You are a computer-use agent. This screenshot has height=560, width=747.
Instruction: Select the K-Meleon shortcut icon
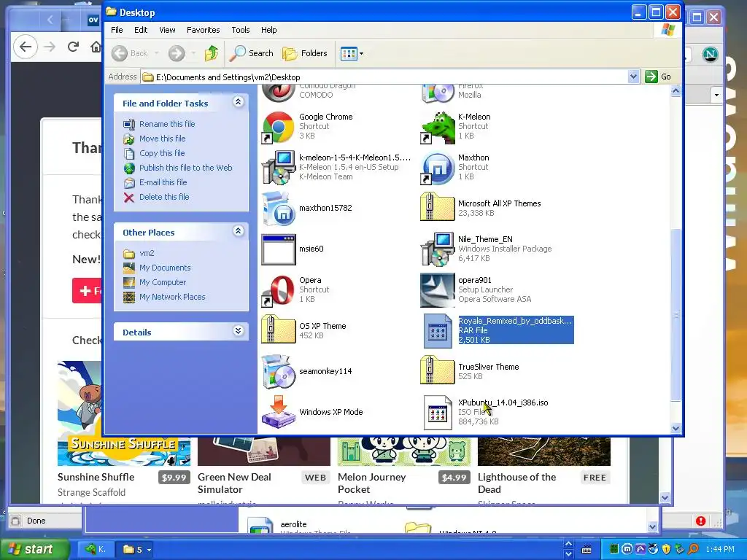(x=438, y=127)
